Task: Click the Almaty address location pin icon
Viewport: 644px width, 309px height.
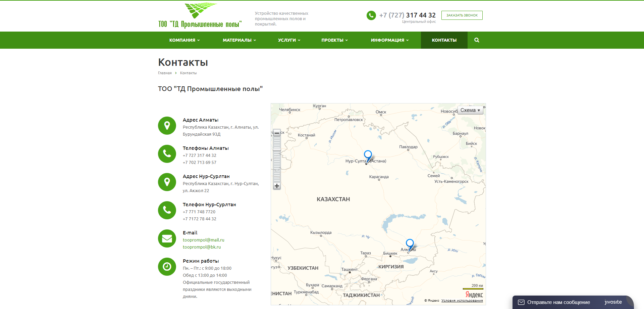Action: (167, 126)
